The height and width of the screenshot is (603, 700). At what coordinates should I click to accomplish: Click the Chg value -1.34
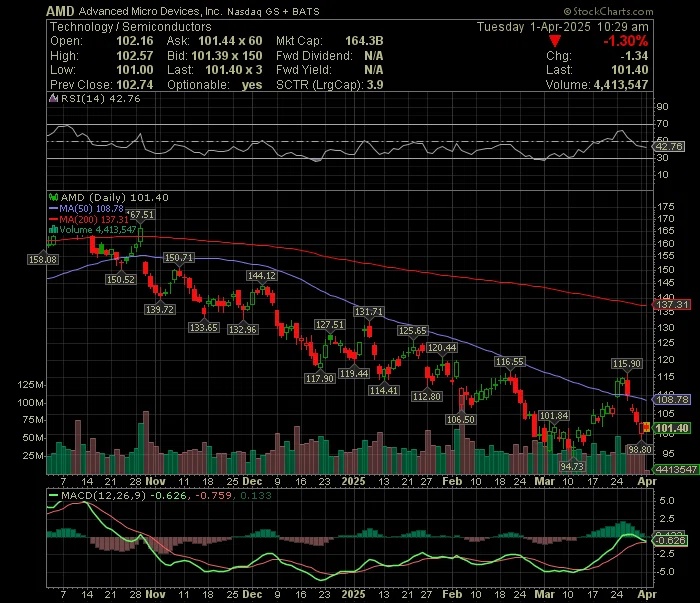point(634,55)
